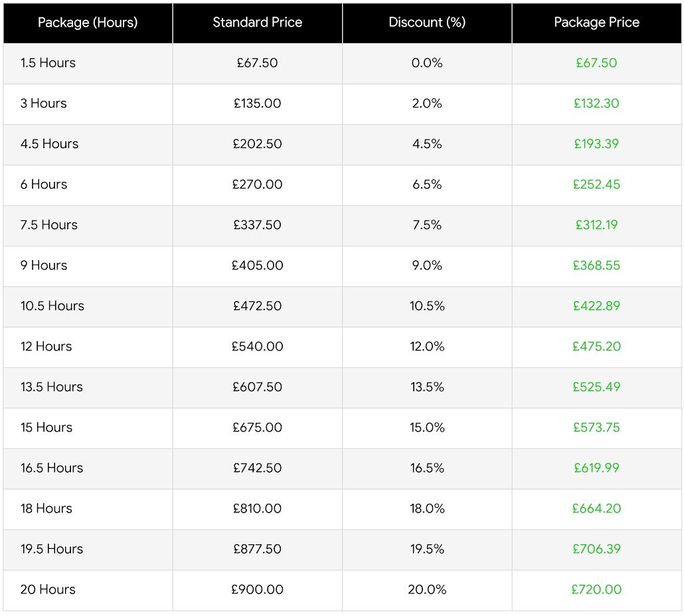Click the 4.5% discount cell
Image resolution: width=684 pixels, height=616 pixels.
click(427, 144)
